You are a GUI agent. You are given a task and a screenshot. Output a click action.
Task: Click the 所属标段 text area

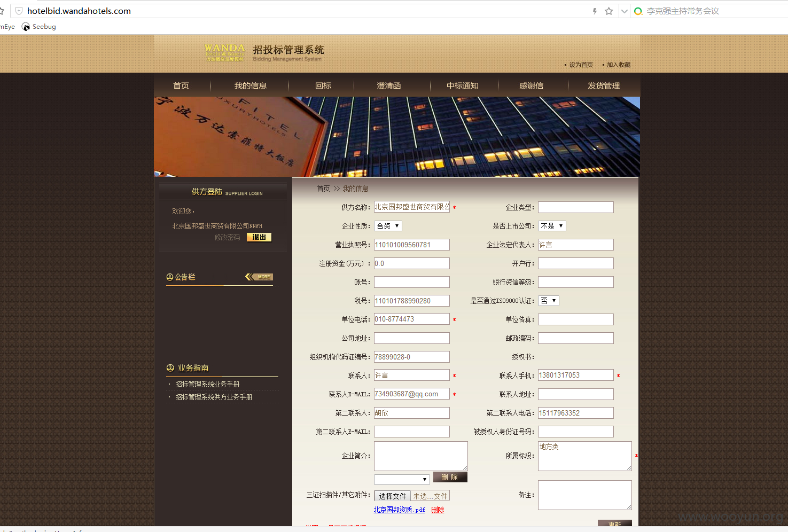pos(585,456)
